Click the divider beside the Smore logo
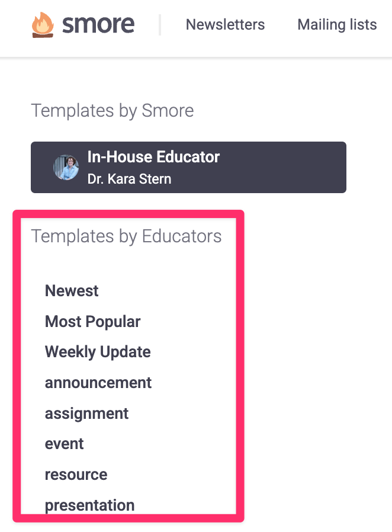This screenshot has width=392, height=532. tap(160, 25)
